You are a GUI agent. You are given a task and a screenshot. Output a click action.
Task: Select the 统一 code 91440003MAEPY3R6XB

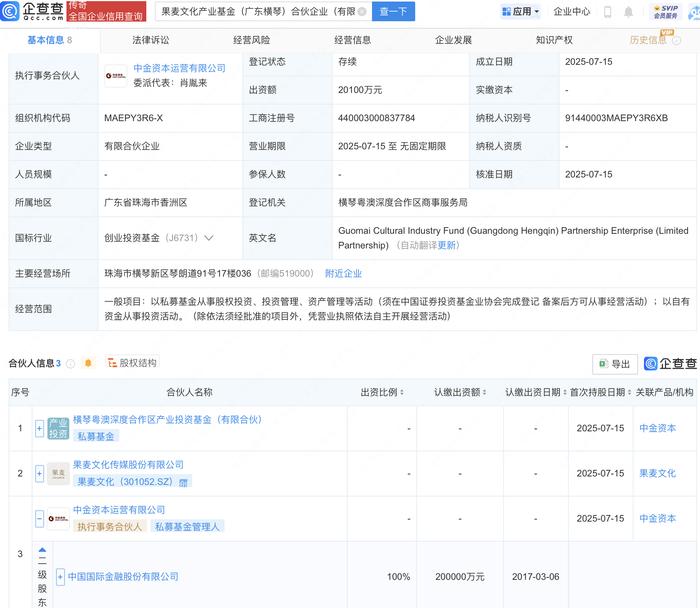(x=616, y=118)
